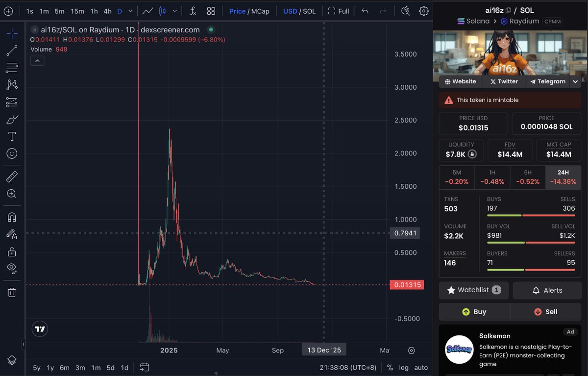Open the token Website link
588x376 pixels.
460,81
